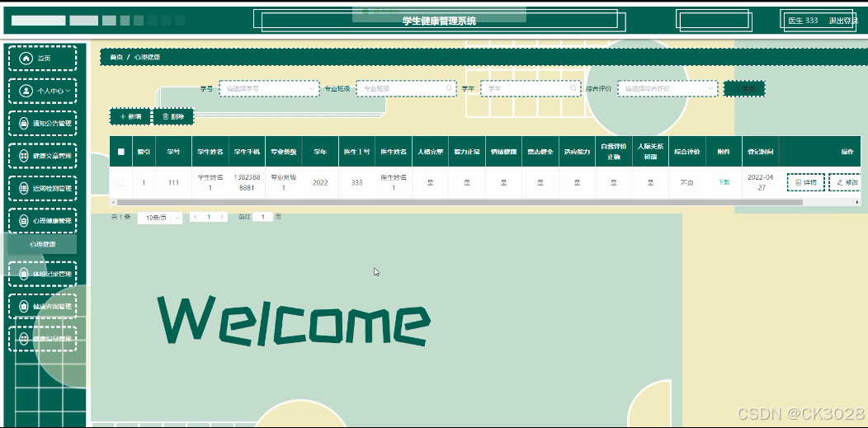This screenshot has width=868, height=428.
Task: Click 心理健康 in the breadcrumb
Action: pyautogui.click(x=147, y=57)
